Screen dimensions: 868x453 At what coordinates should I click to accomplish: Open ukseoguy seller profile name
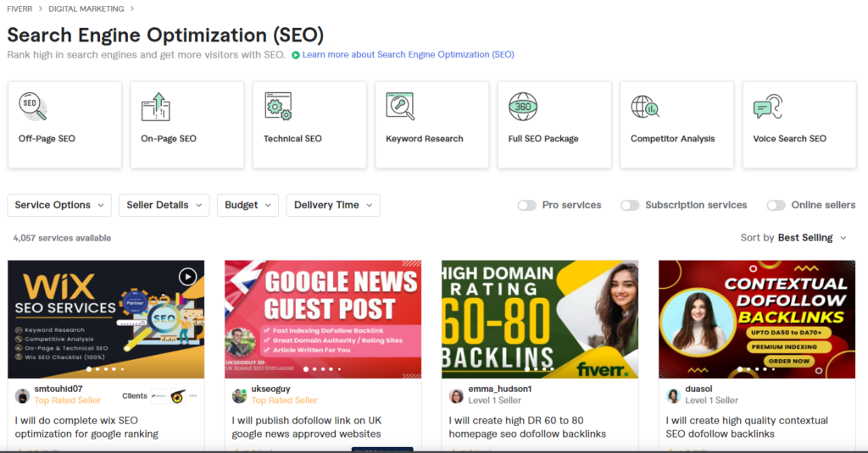270,389
